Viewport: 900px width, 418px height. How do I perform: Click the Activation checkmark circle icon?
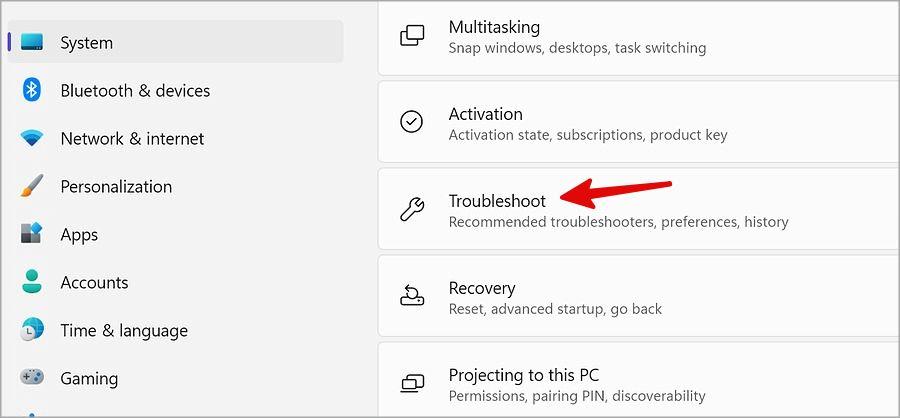click(x=412, y=122)
